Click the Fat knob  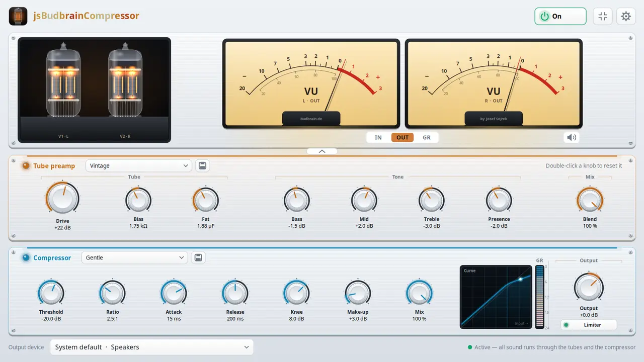pyautogui.click(x=206, y=200)
